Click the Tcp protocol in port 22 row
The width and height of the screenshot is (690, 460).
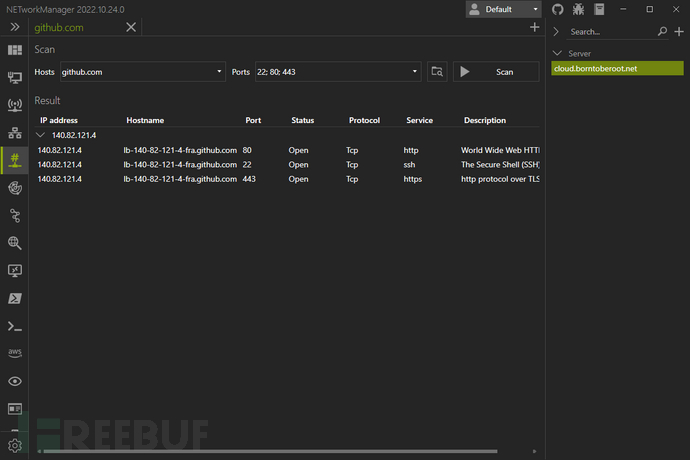(x=352, y=165)
